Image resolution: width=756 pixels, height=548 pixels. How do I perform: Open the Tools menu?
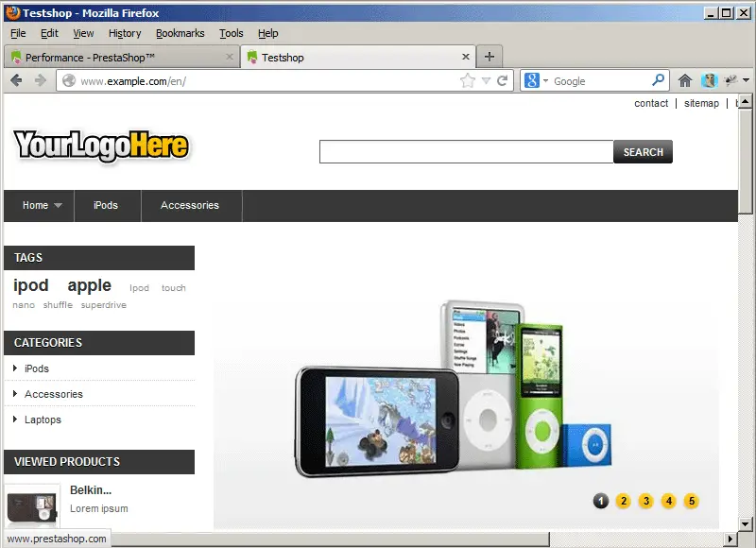(x=232, y=33)
